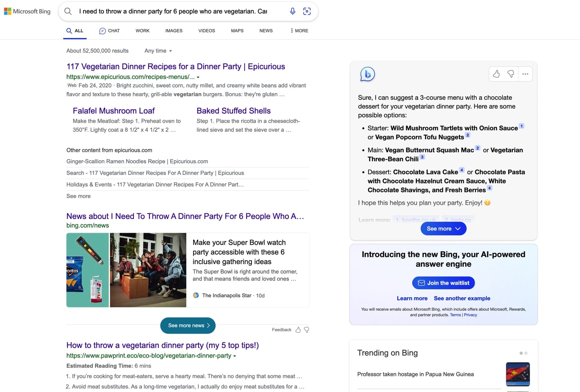Click citation 2 after Butternut Squash Mac
The height and width of the screenshot is (392, 580).
[477, 148]
